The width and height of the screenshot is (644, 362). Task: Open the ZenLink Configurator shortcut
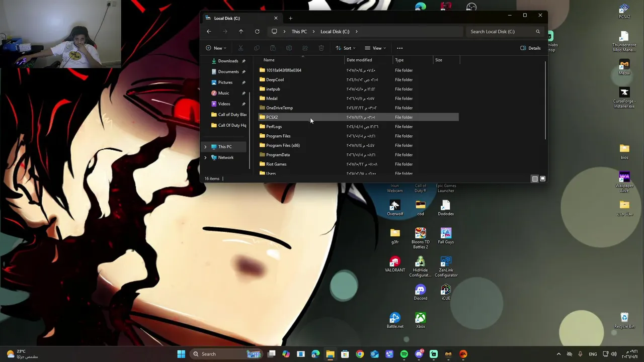click(x=446, y=266)
